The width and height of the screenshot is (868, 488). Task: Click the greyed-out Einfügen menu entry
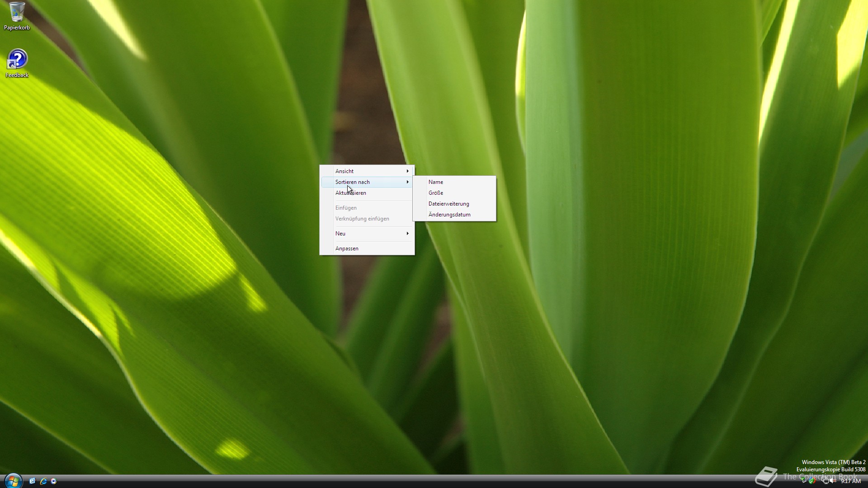point(367,208)
